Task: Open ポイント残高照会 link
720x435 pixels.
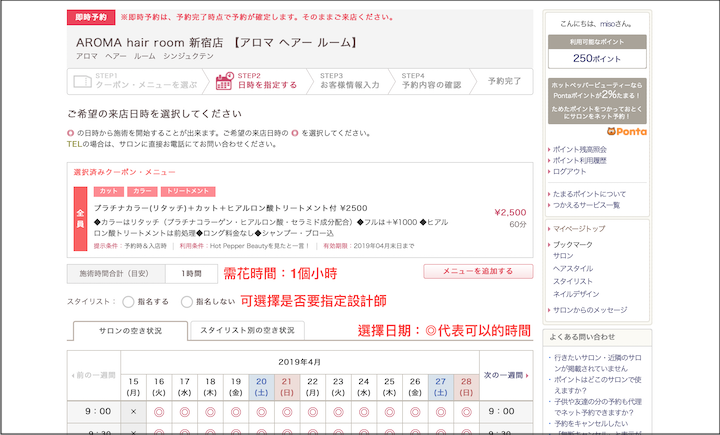Action: tap(585, 149)
